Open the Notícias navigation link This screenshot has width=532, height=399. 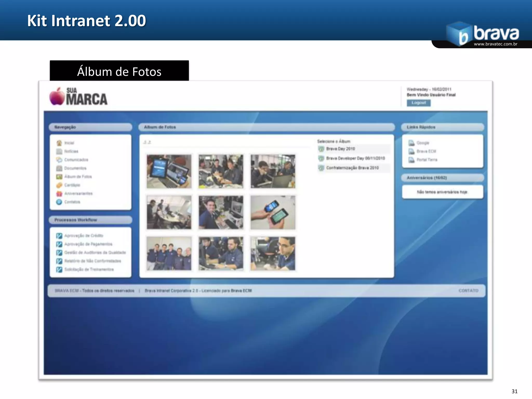tap(71, 151)
